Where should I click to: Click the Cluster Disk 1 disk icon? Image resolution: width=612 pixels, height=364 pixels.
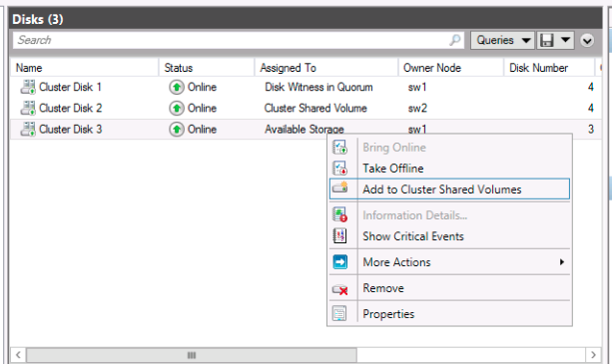[28, 87]
